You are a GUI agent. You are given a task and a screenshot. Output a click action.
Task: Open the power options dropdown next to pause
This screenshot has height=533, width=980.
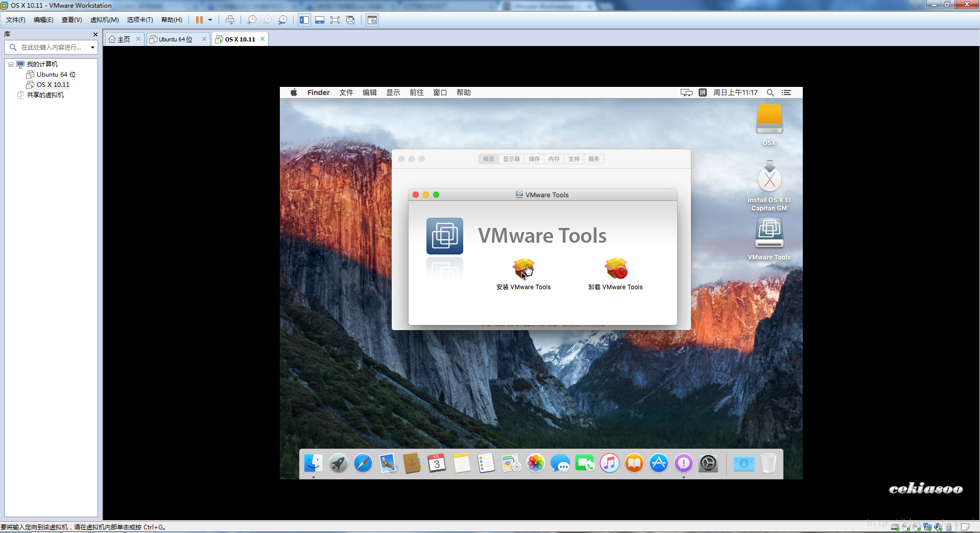[x=210, y=20]
